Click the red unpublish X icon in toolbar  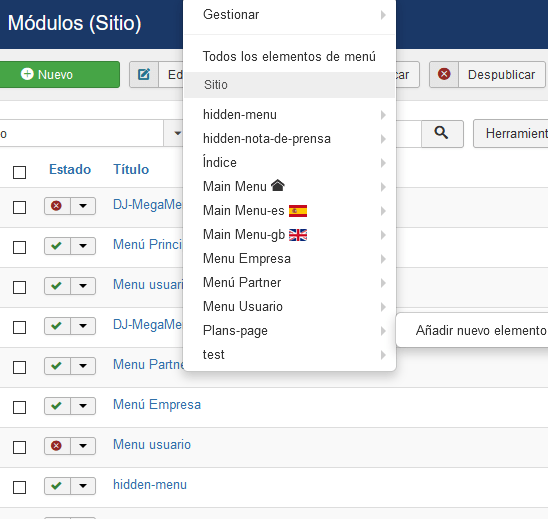444,74
